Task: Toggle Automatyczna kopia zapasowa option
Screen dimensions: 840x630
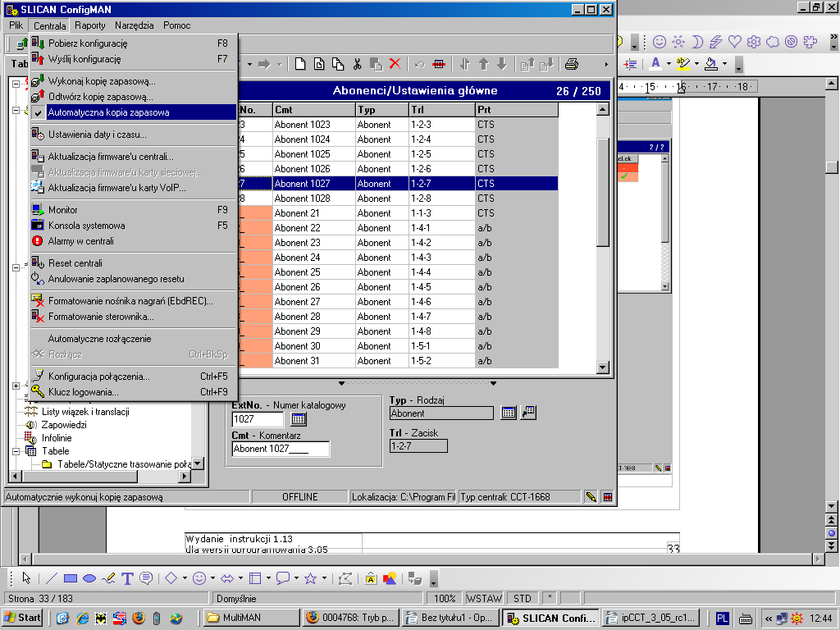Action: [x=134, y=112]
